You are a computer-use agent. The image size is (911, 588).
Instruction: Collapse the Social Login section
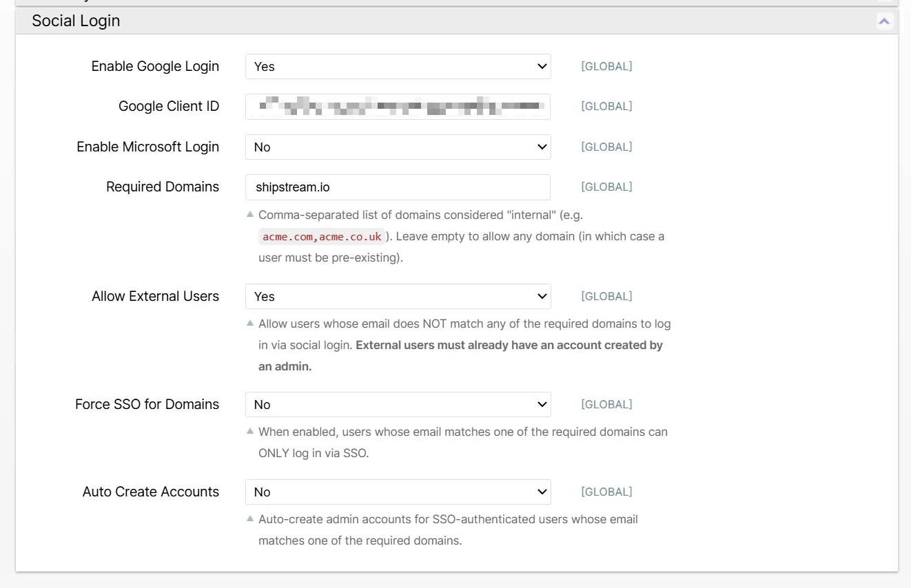884,21
